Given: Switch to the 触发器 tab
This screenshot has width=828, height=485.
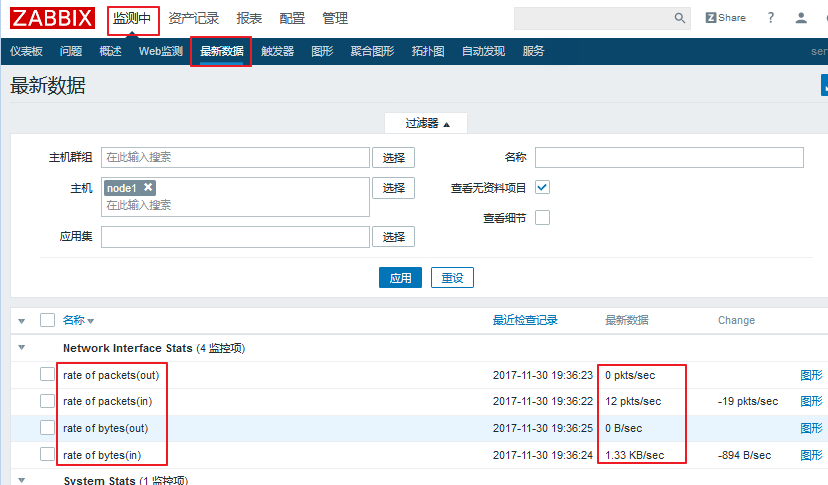Looking at the screenshot, I should pyautogui.click(x=277, y=51).
